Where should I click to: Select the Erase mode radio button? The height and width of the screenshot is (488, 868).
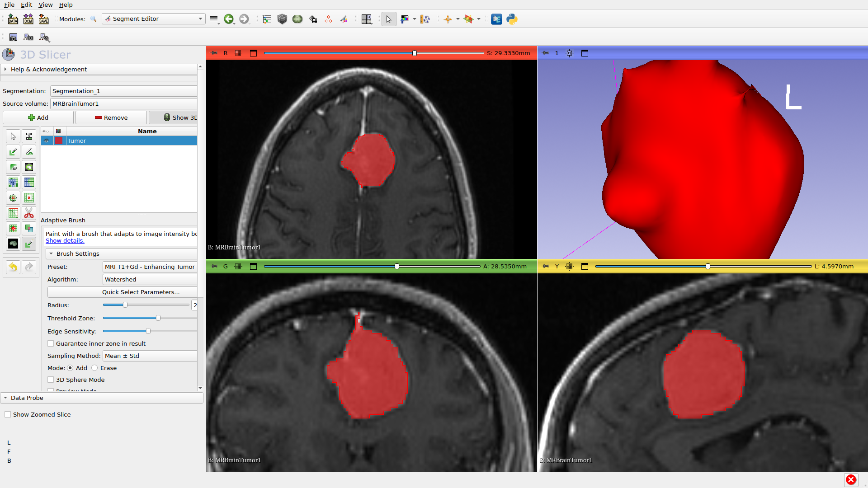point(94,368)
